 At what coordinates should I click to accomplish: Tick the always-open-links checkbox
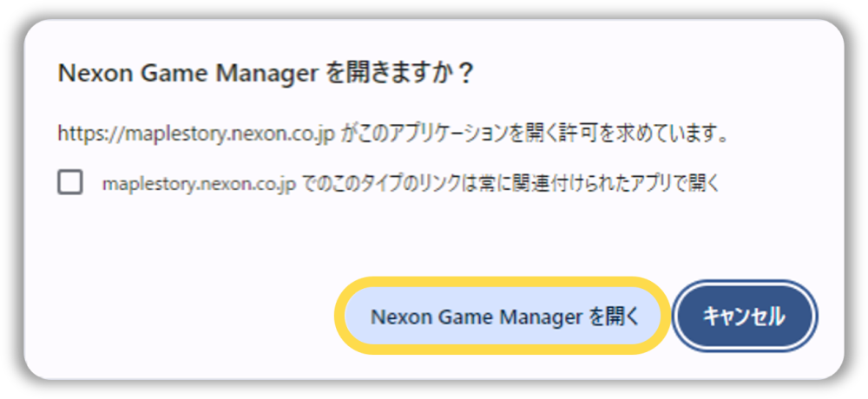point(70,183)
